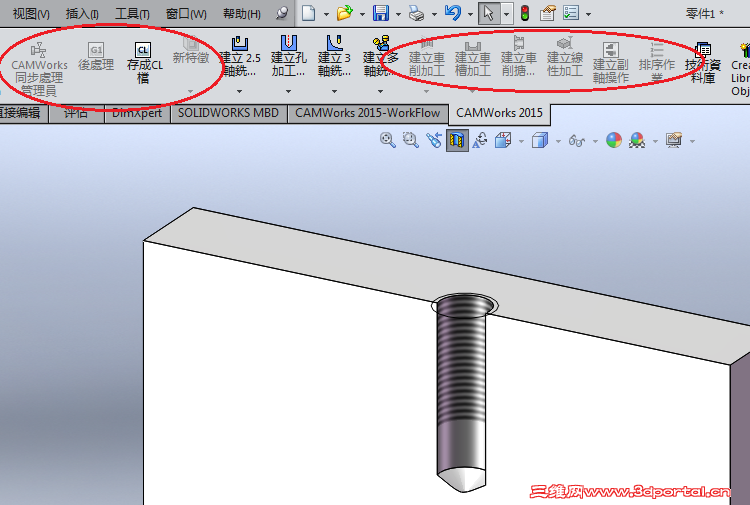Save the part with floppy icon
Screen dimensions: 750x505
coord(381,13)
